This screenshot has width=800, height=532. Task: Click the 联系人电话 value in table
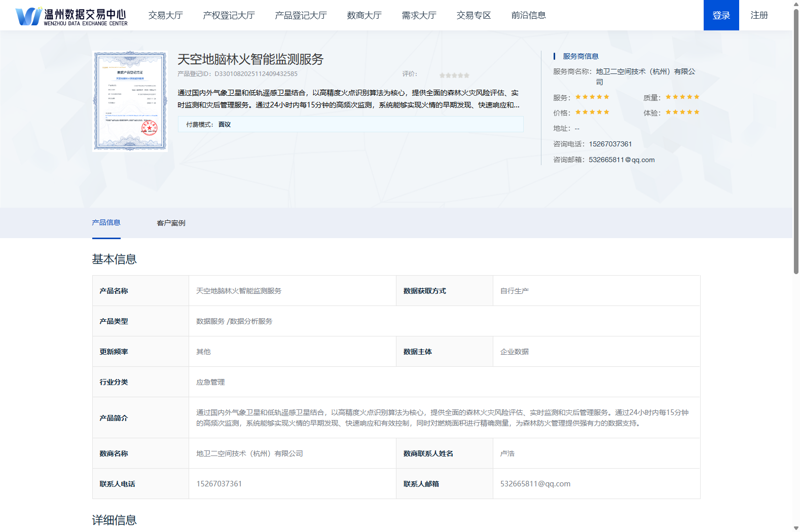[x=219, y=484]
